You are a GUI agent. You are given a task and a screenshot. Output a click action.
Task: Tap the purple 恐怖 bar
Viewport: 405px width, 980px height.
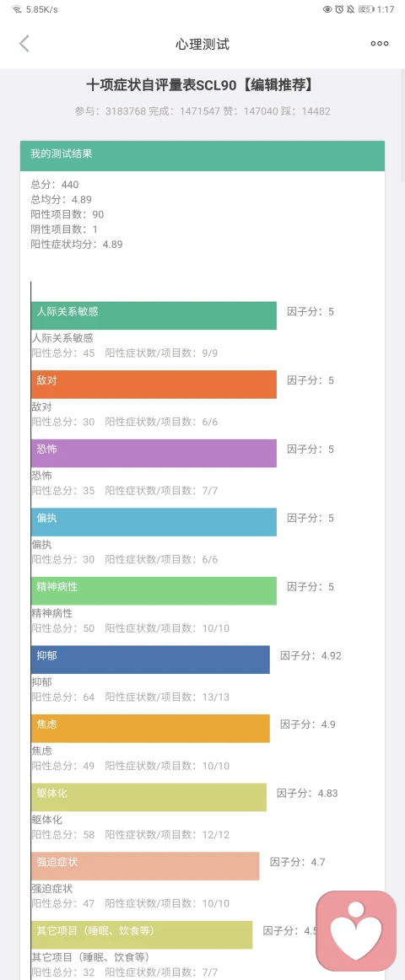[x=154, y=453]
